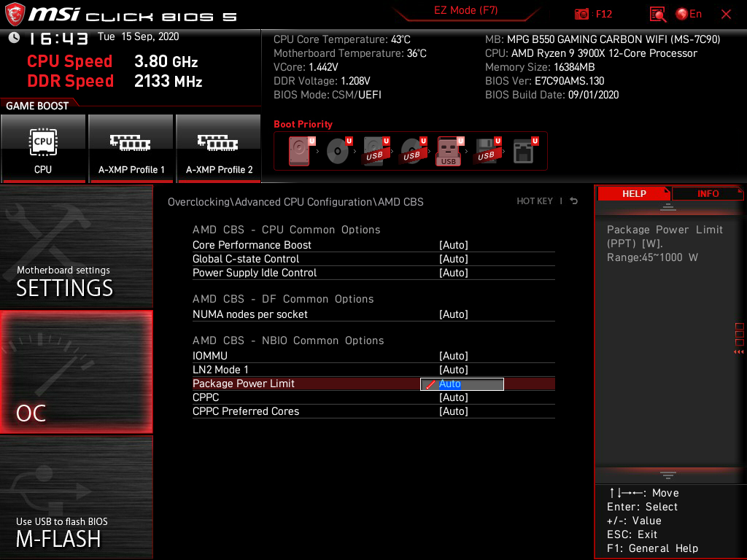
Task: Collapse help panel using top grip handle
Action: coord(668,206)
